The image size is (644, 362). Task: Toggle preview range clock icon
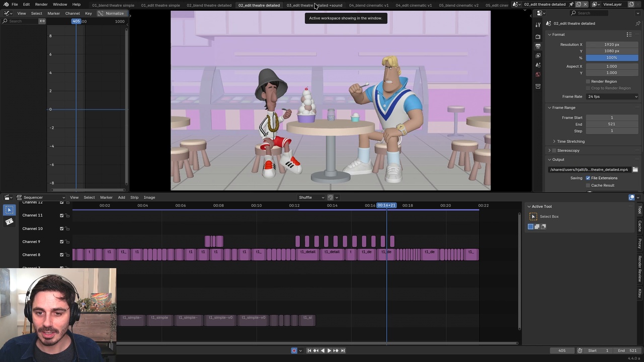point(580,350)
